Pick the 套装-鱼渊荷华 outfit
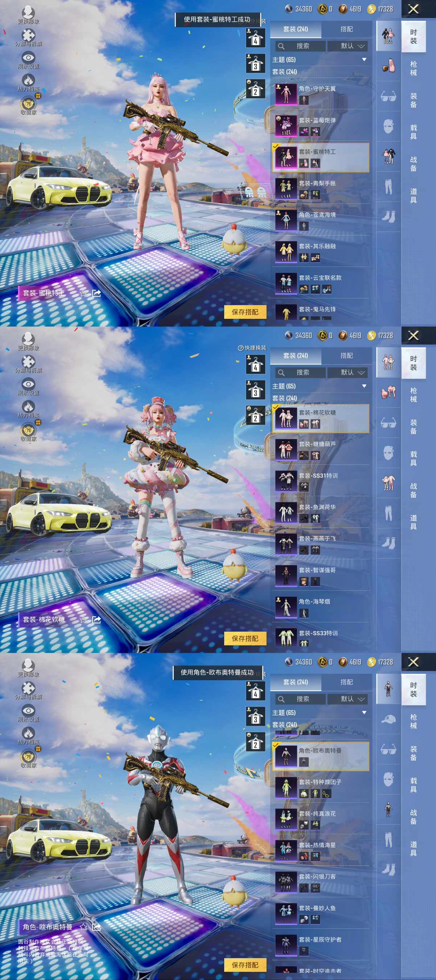The width and height of the screenshot is (436, 980). tap(321, 513)
